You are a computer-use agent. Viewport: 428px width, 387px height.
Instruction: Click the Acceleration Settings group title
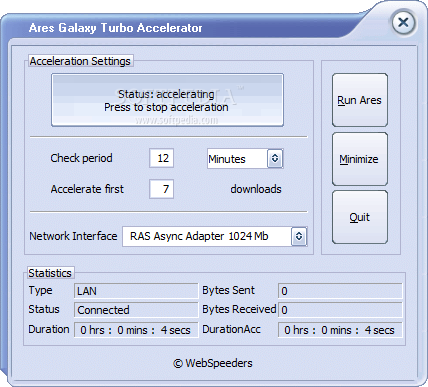(80, 61)
